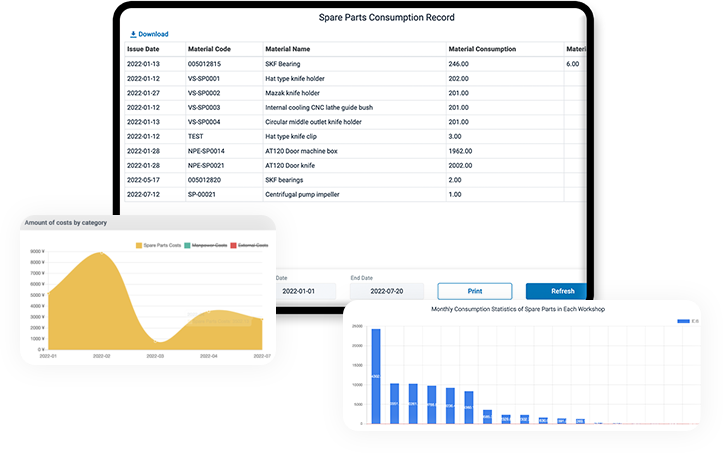Toggle blue legend marker in workshop chart
This screenshot has width=723, height=453.
point(683,321)
